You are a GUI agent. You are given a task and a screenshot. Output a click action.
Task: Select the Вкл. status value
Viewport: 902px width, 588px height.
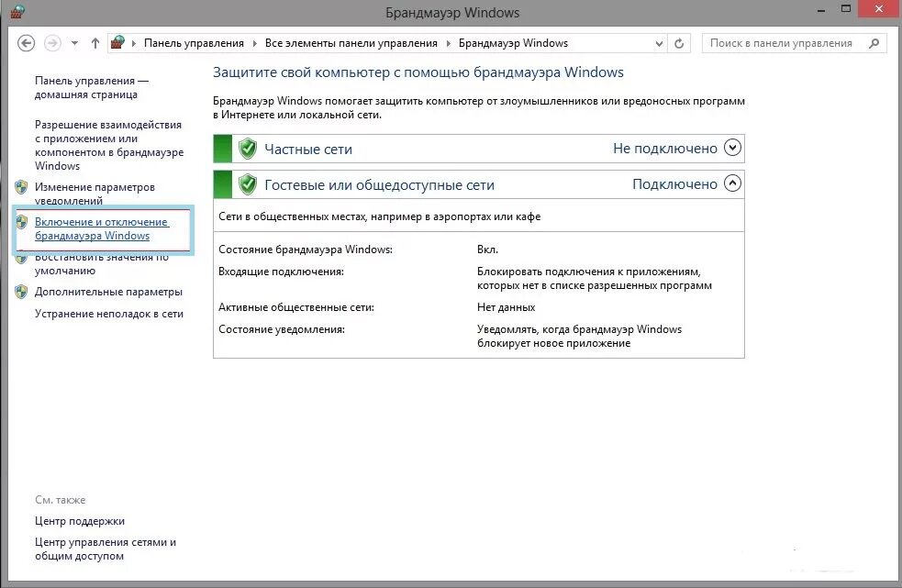(487, 250)
